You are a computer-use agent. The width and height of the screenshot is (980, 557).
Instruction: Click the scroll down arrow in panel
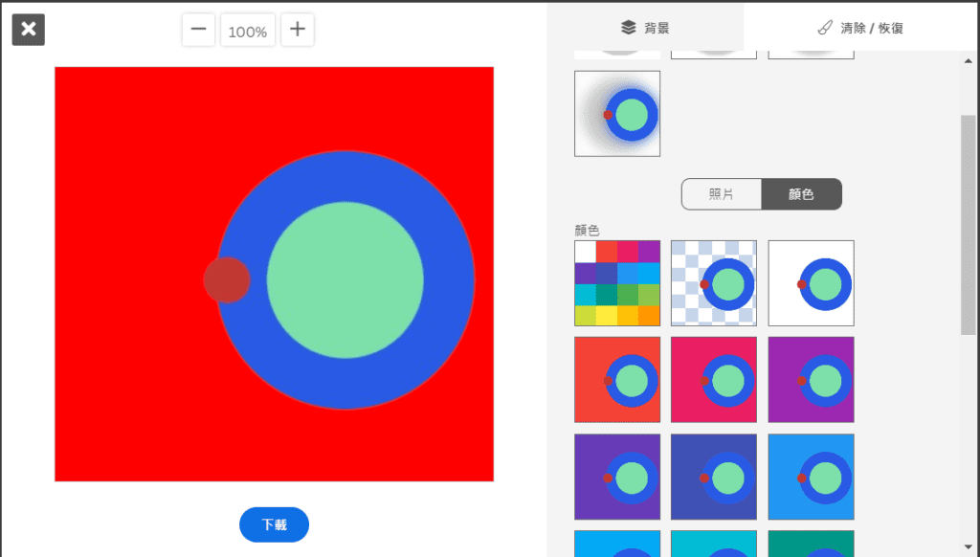pos(969,547)
